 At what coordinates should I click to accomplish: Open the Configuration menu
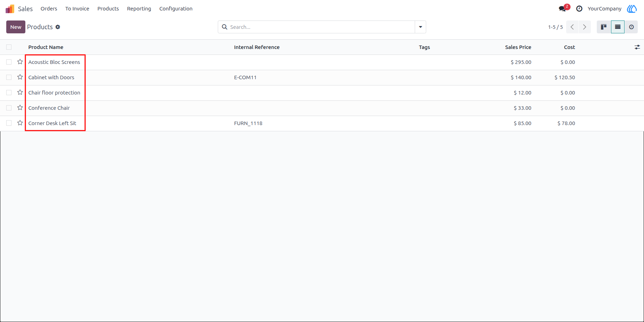tap(176, 9)
